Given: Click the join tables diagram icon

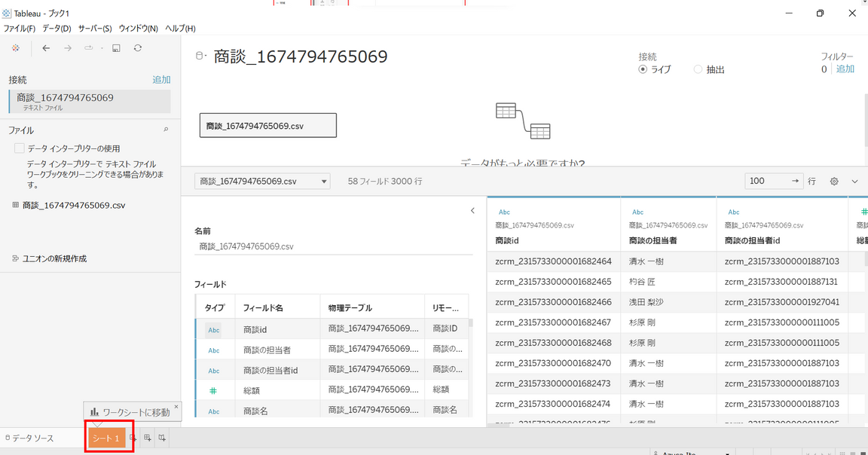Looking at the screenshot, I should (523, 120).
